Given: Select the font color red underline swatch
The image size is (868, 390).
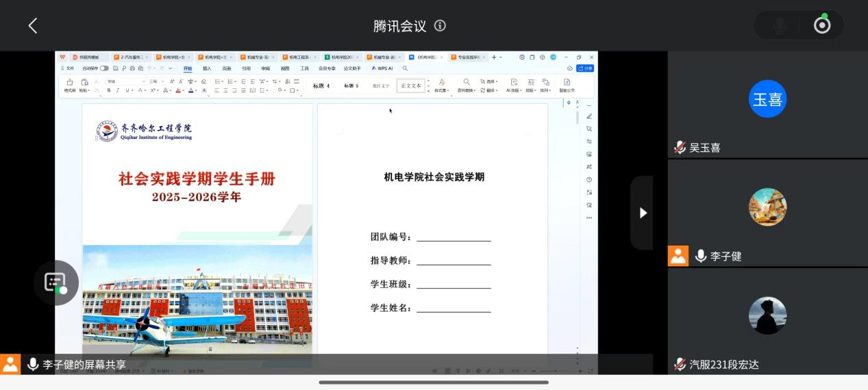Looking at the screenshot, I should (x=178, y=90).
